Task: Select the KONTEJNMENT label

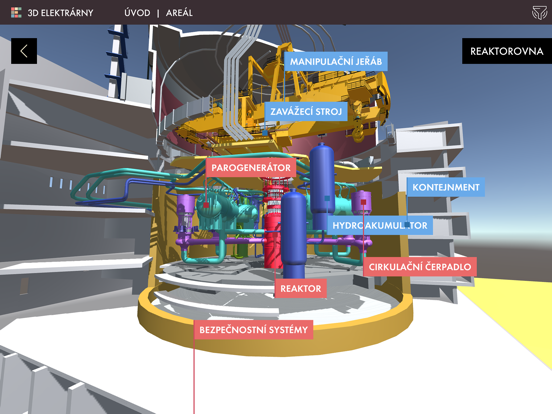Action: tap(446, 187)
